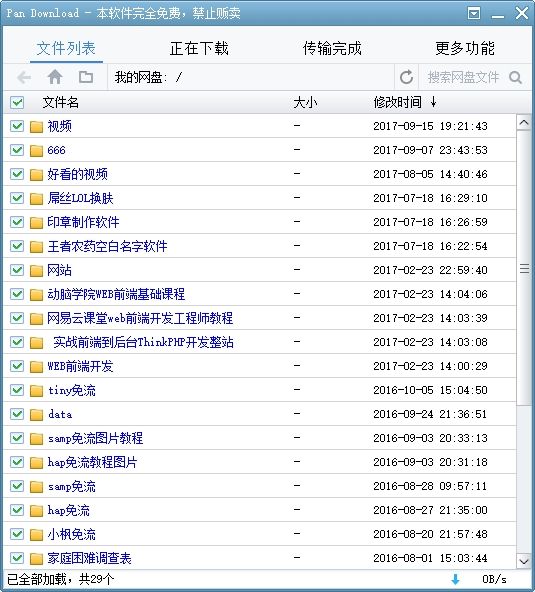
Task: Sort by 大小 column header
Action: 305,102
